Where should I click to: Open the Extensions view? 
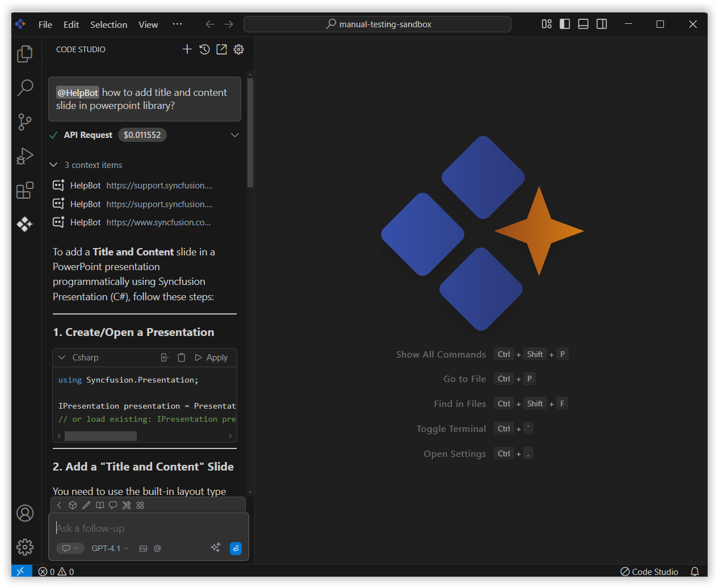point(25,190)
